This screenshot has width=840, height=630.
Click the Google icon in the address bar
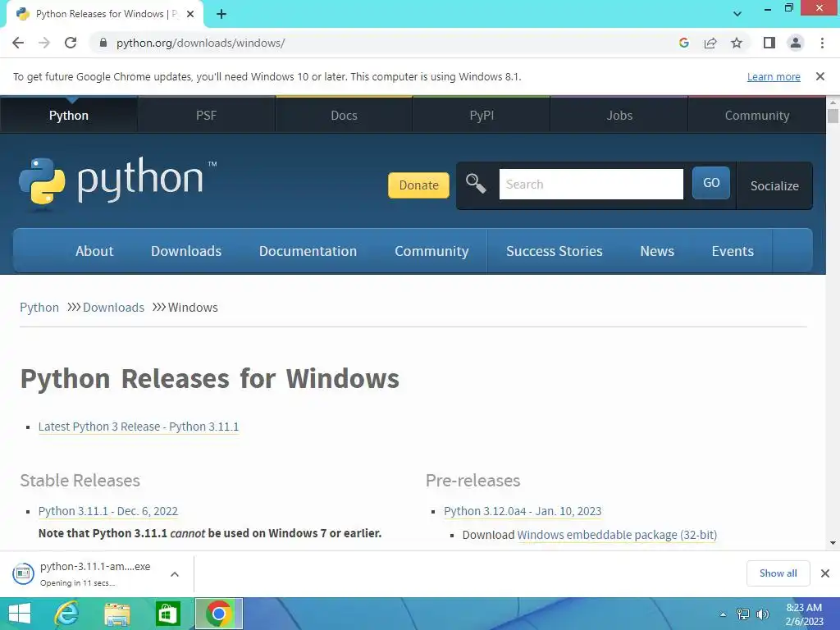point(683,43)
